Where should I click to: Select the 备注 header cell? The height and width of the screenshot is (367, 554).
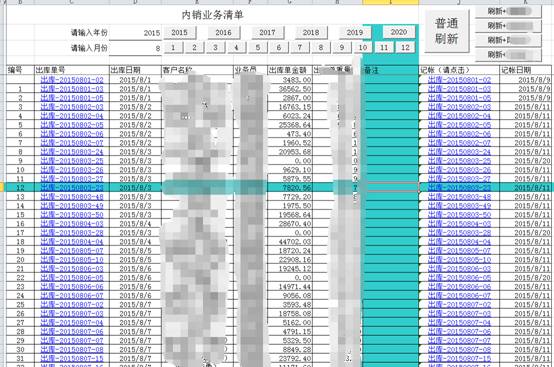tap(390, 70)
